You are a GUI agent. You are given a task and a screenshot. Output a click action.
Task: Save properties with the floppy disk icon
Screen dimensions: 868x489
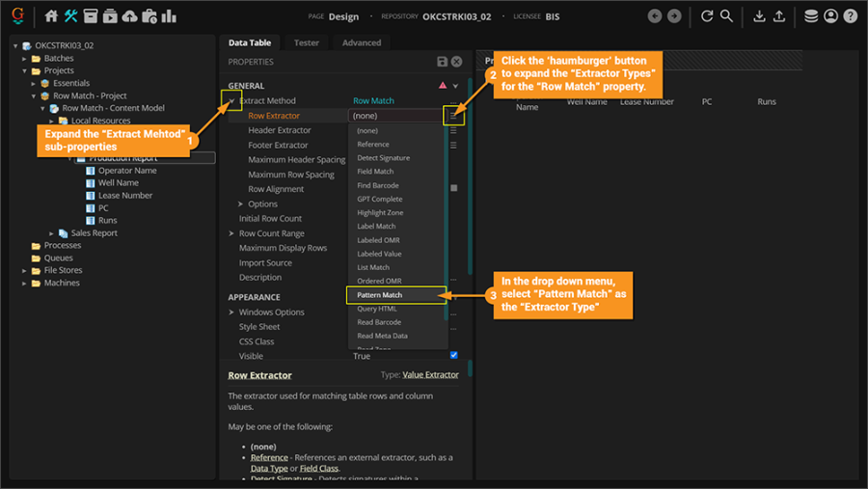click(x=442, y=62)
